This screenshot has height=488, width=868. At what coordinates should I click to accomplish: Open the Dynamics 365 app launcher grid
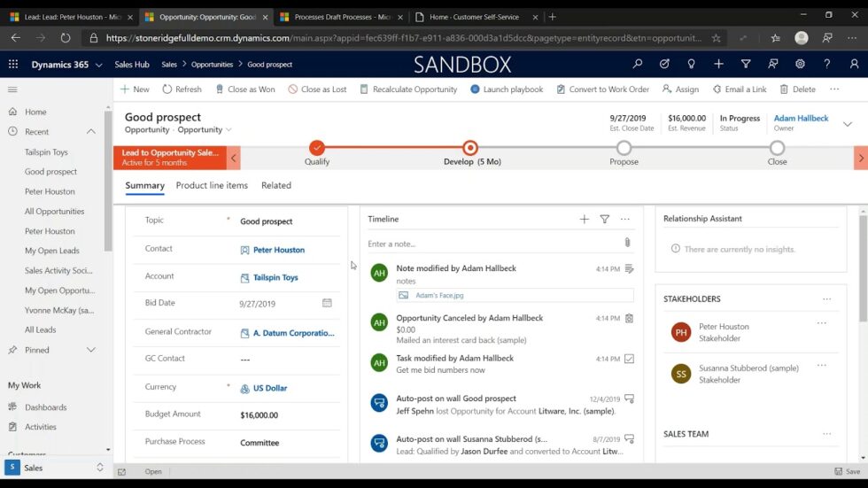13,64
